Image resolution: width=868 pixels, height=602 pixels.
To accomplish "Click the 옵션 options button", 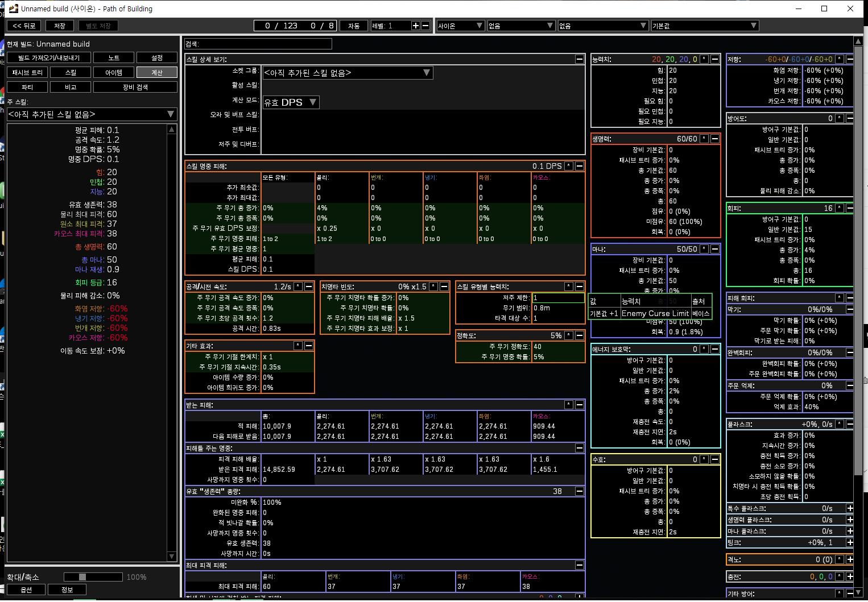I will (26, 589).
